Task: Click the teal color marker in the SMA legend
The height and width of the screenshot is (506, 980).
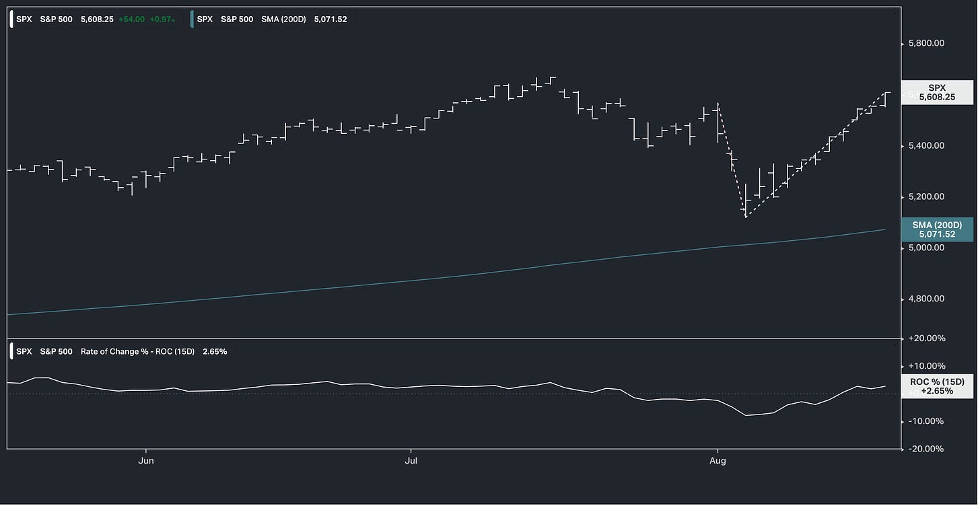Action: 192,20
